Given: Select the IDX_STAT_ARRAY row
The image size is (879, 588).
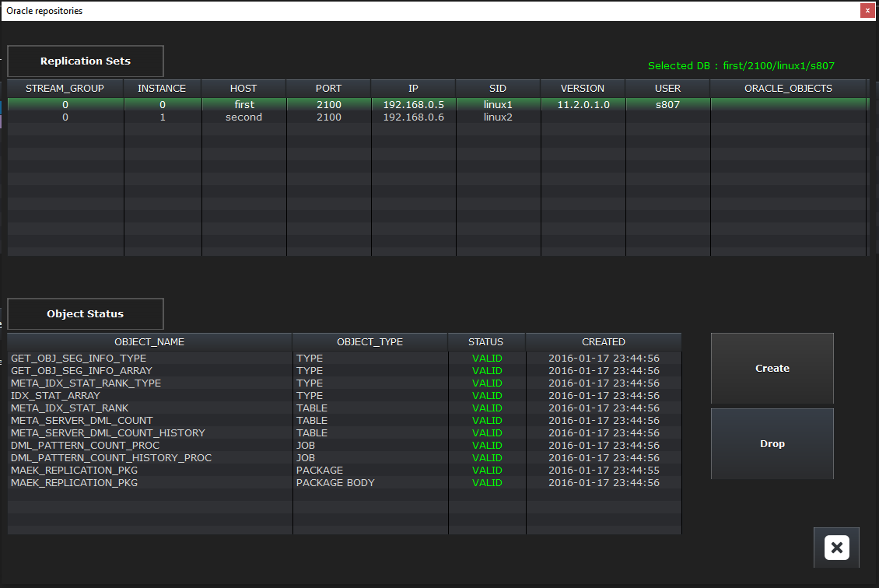Looking at the screenshot, I should tap(344, 396).
